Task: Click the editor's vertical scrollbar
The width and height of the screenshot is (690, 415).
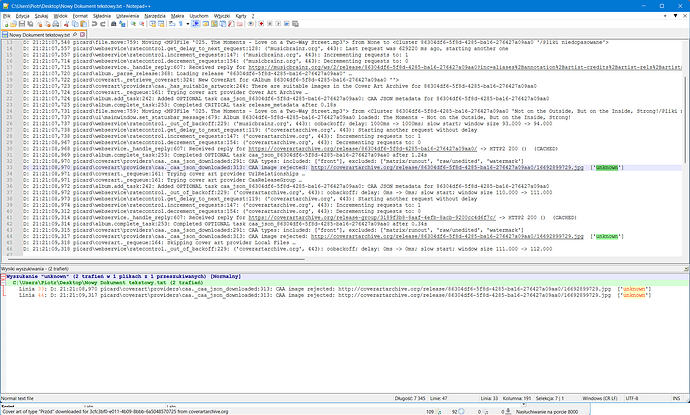Action: pos(685,119)
